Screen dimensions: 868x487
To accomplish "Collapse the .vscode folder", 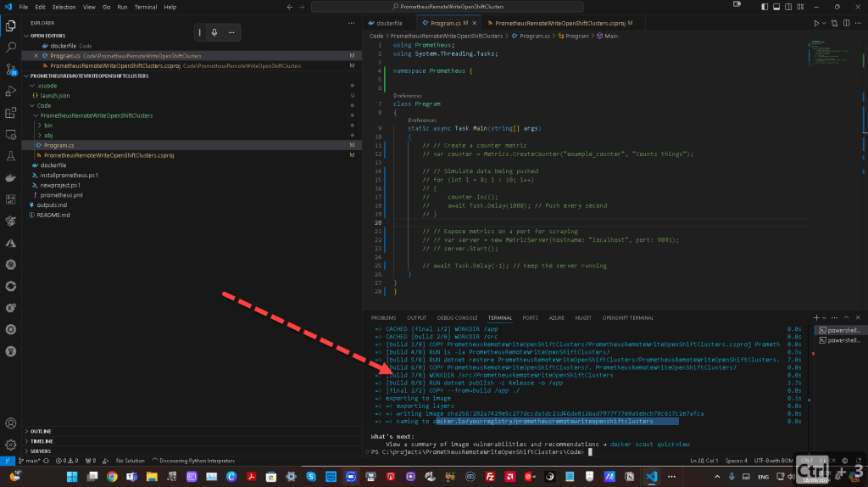I will tap(47, 86).
